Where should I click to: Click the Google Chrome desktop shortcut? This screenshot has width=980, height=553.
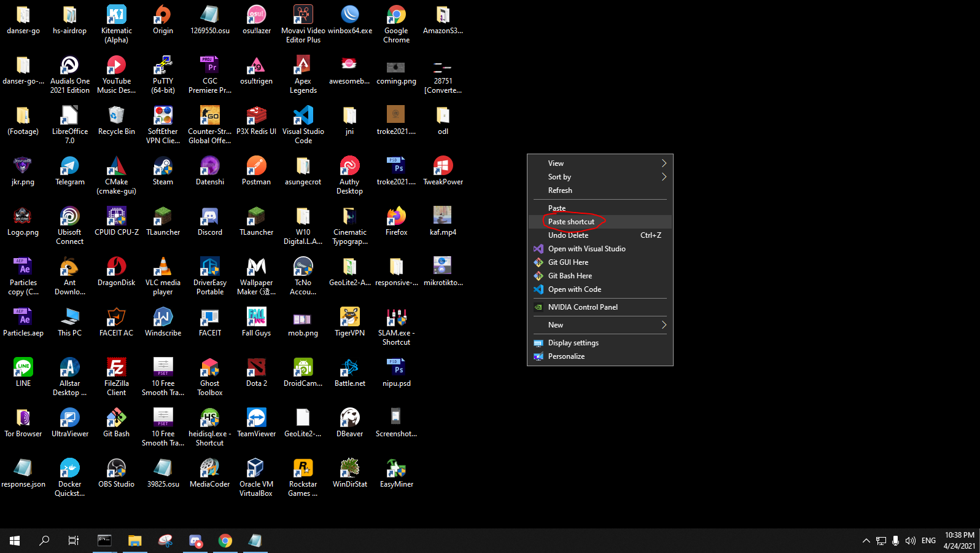(x=396, y=24)
